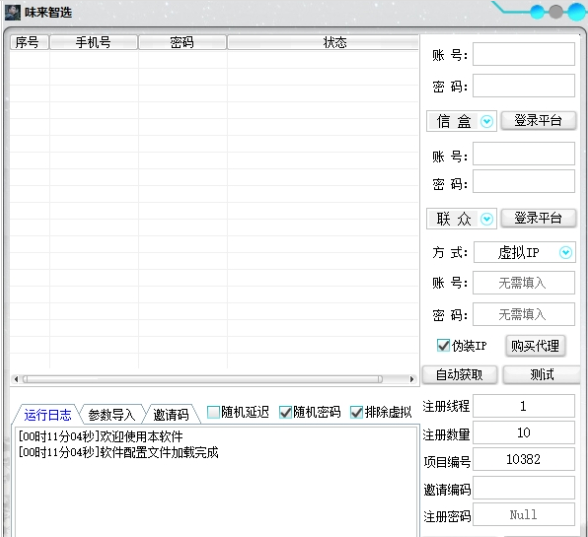Click the 自动获取 button

(459, 374)
